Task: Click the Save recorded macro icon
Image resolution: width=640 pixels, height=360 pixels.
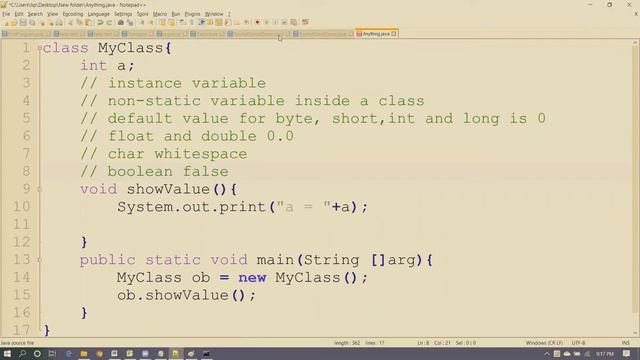Action: [x=293, y=22]
